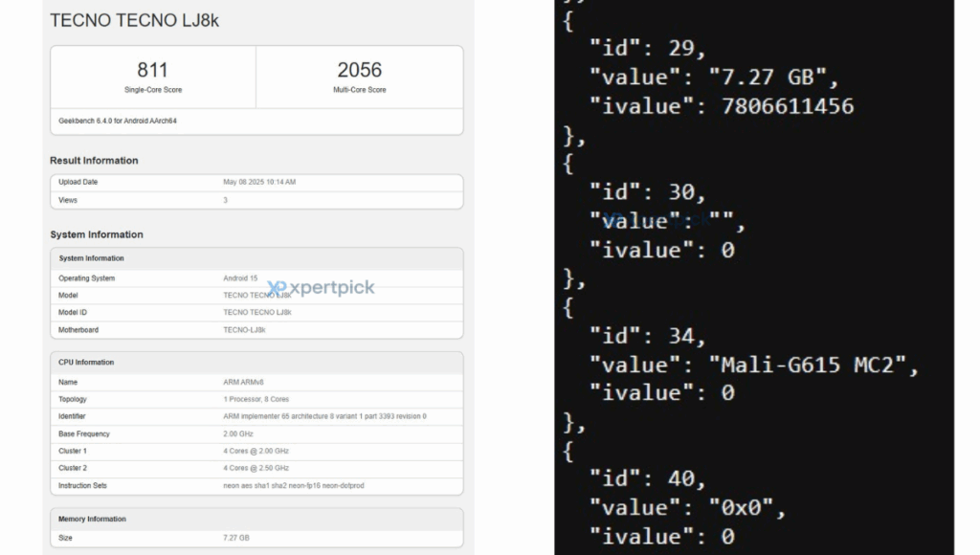
Task: Click the "id": 34 line in JSON
Action: tap(648, 336)
